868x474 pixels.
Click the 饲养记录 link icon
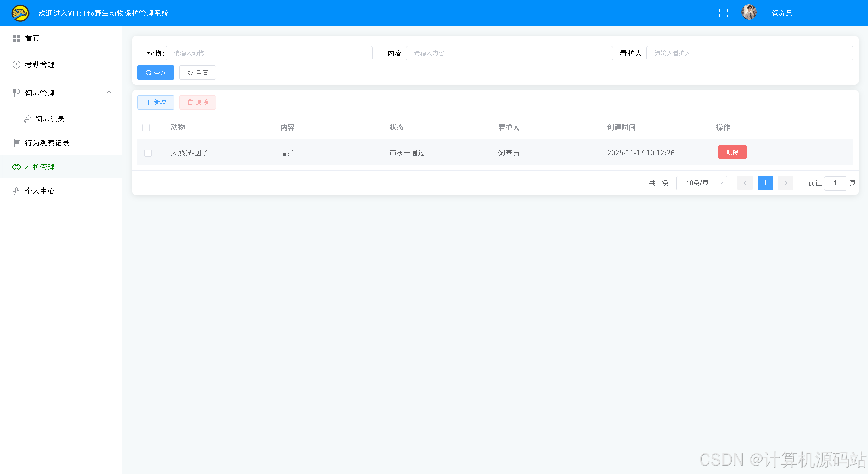26,119
